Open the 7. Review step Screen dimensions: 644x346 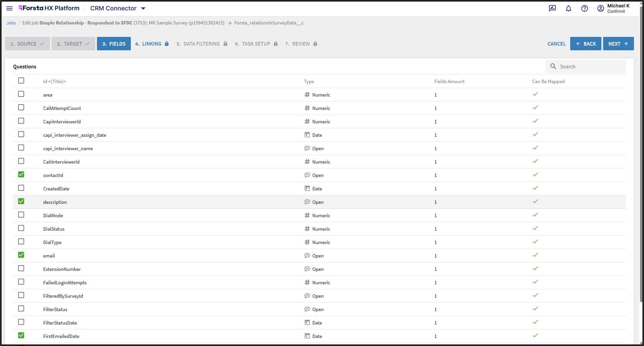point(301,44)
